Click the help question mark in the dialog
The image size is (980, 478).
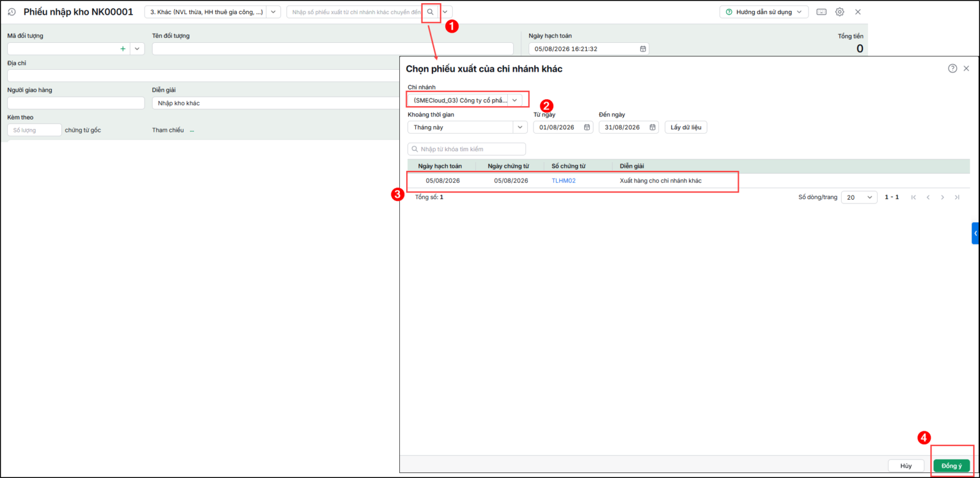[952, 69]
